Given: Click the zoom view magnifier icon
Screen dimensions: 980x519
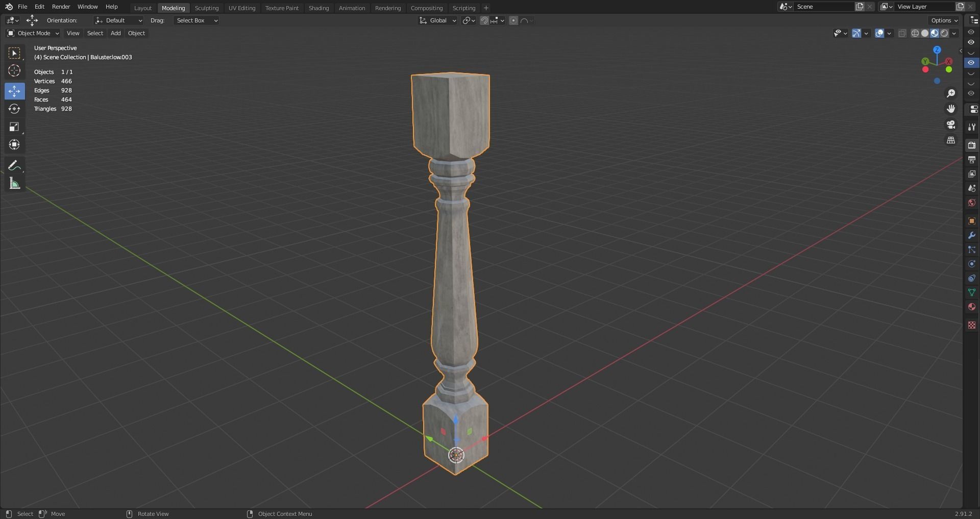Looking at the screenshot, I should [x=951, y=93].
